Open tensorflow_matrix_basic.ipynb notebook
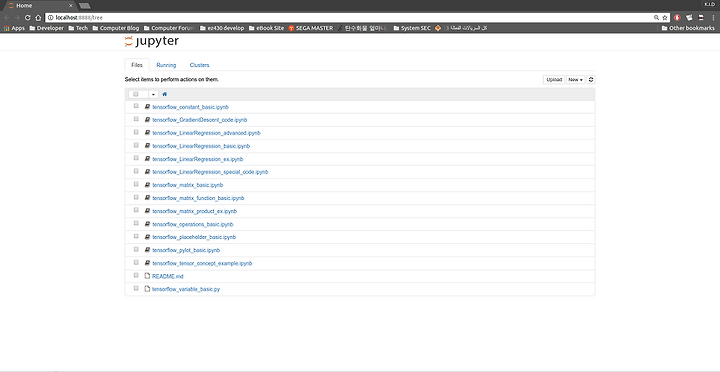 tap(188, 185)
